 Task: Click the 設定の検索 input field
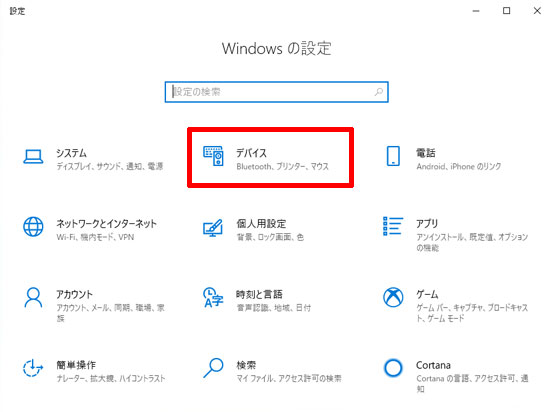coord(276,92)
